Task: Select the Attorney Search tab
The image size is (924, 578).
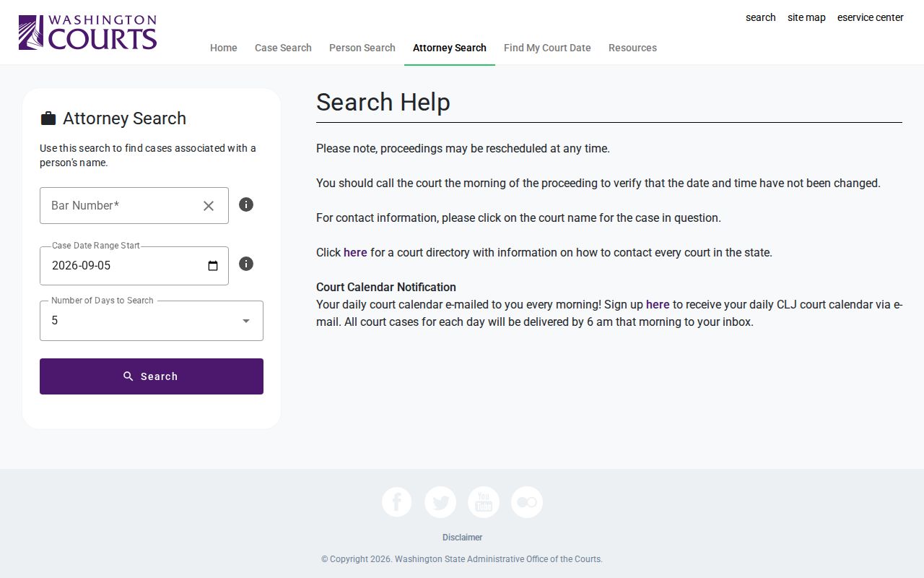Action: [x=450, y=48]
